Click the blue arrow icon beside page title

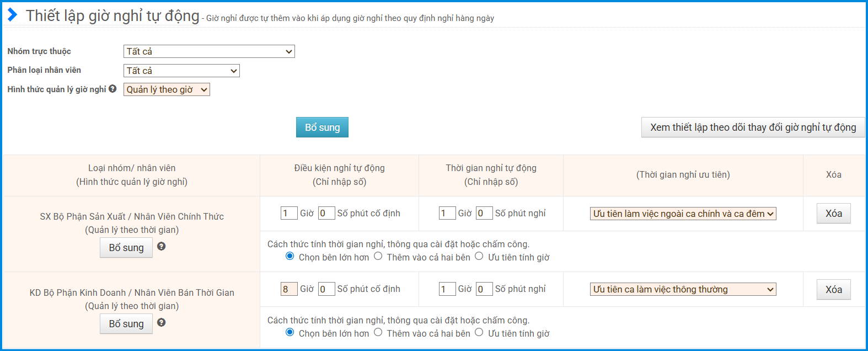click(12, 15)
